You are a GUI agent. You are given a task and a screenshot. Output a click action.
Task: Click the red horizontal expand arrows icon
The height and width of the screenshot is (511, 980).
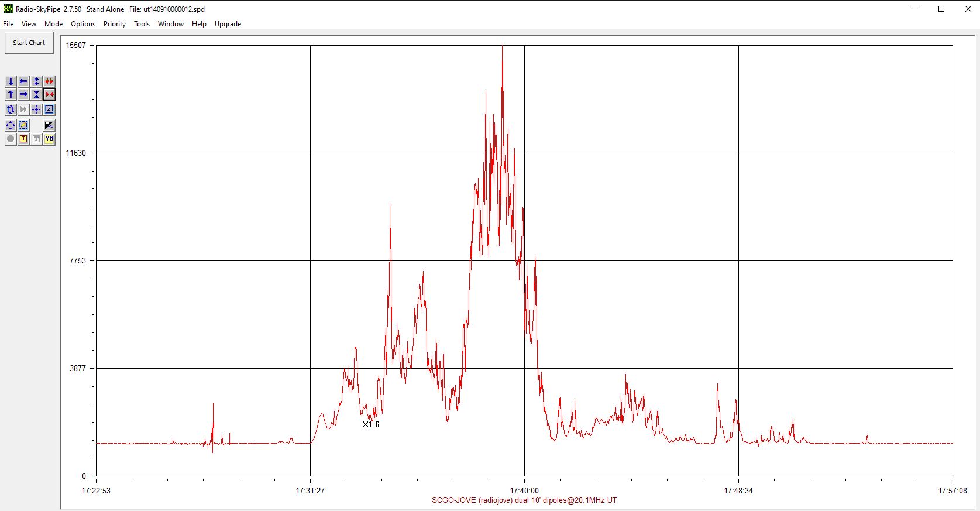pyautogui.click(x=49, y=81)
